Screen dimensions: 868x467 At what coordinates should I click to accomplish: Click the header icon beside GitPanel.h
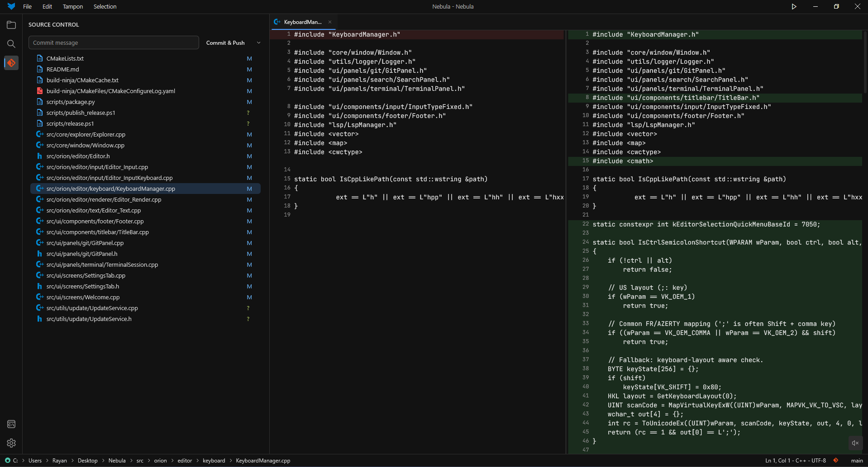point(40,254)
